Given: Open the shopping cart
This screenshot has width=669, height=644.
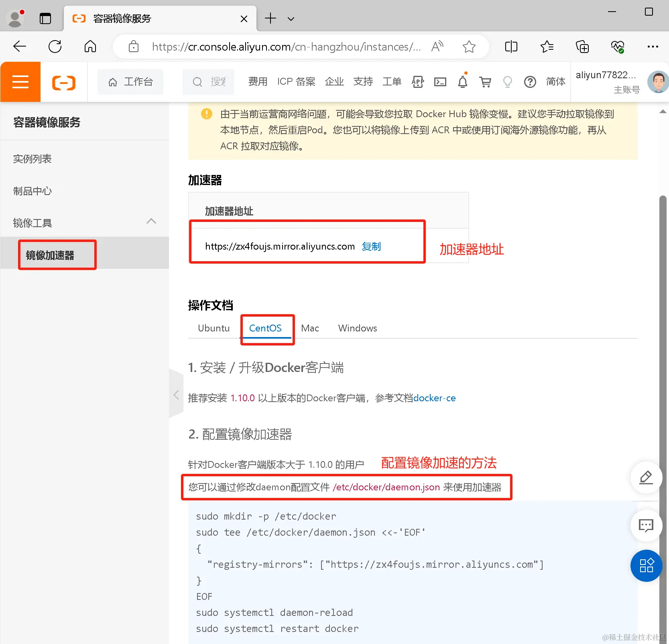Looking at the screenshot, I should pos(485,82).
